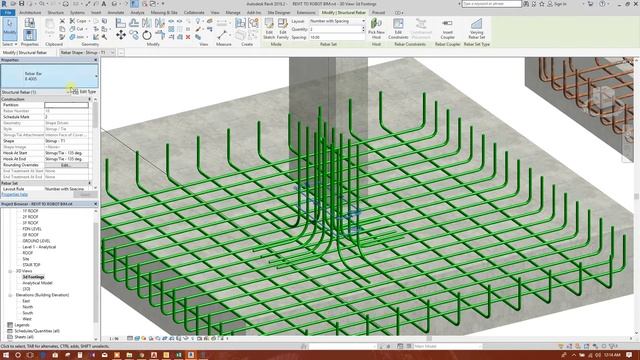Click the Help question mark icon
This screenshot has height=360, width=640.
[x=602, y=4]
